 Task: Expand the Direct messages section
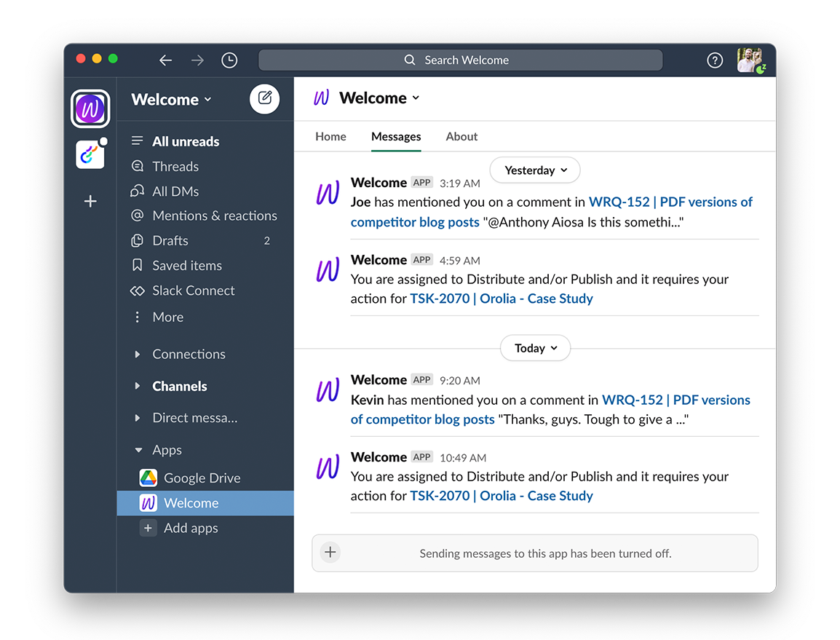pos(138,417)
